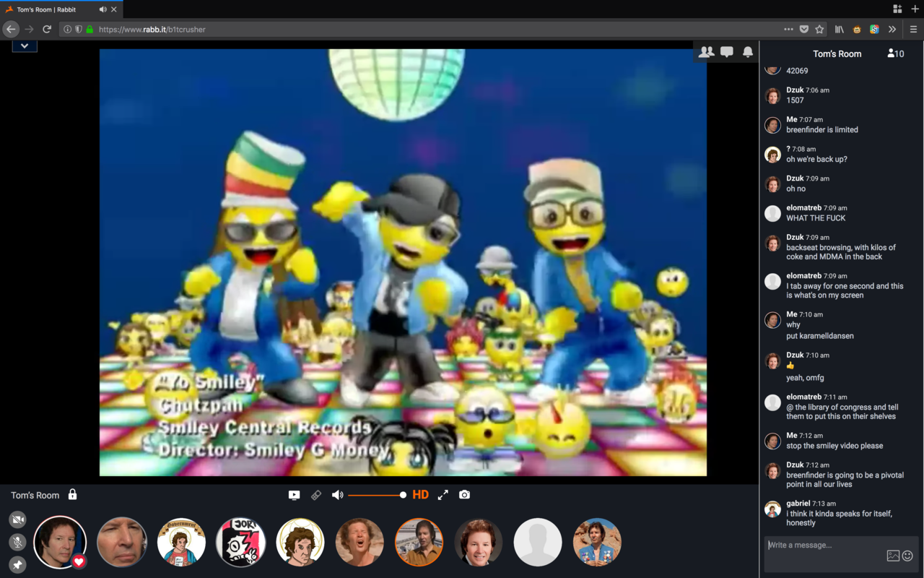Open the emoji picker in chat
Viewport: 924px width, 578px height.
pyautogui.click(x=907, y=556)
